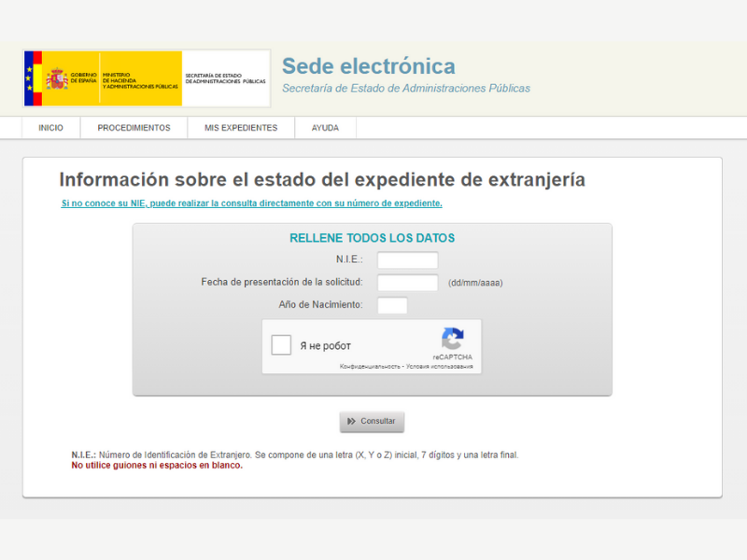The width and height of the screenshot is (747, 560).
Task: Open MIS EXPEDIENTES in navigation bar
Action: 241,128
